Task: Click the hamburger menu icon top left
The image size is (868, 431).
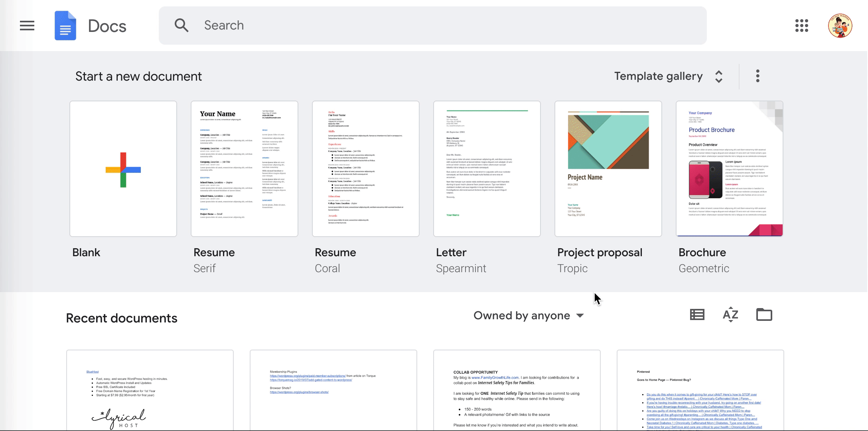Action: (x=27, y=26)
